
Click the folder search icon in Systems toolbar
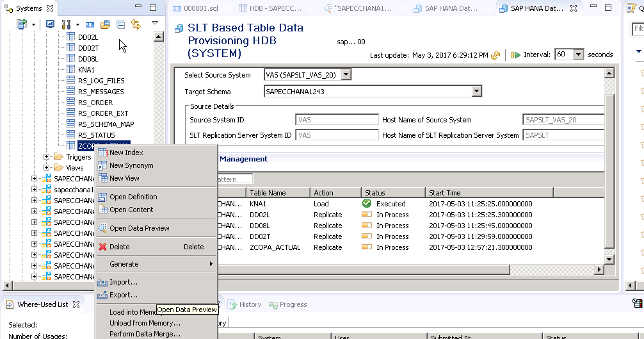105,24
